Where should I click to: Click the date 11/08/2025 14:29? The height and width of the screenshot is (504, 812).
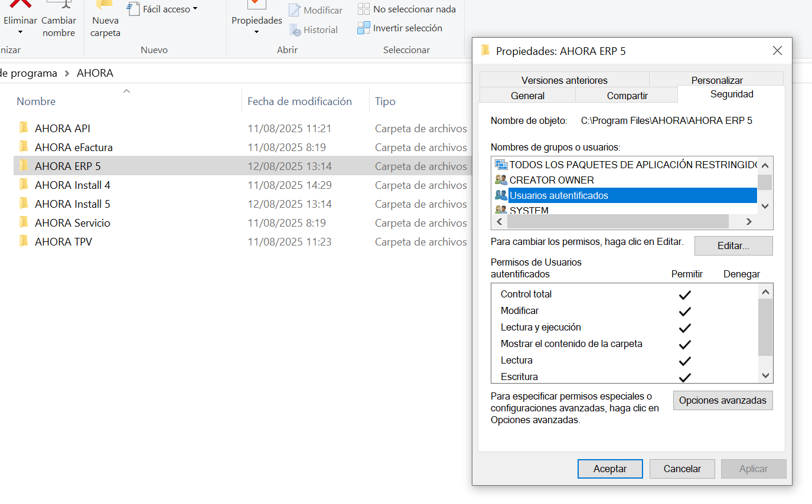coord(289,185)
